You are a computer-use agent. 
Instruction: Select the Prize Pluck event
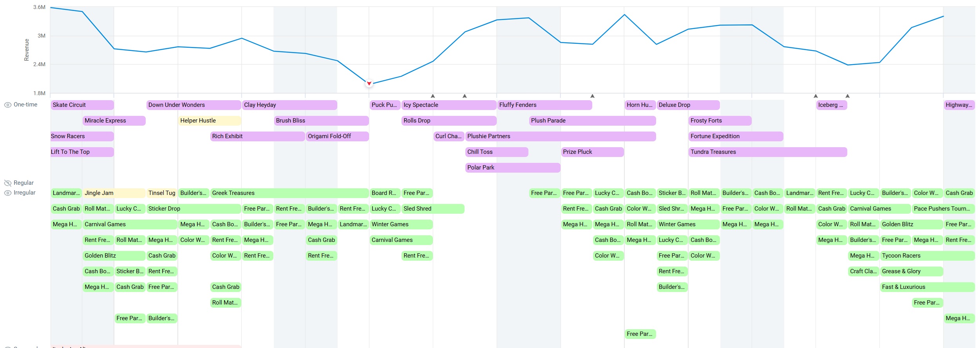click(593, 152)
